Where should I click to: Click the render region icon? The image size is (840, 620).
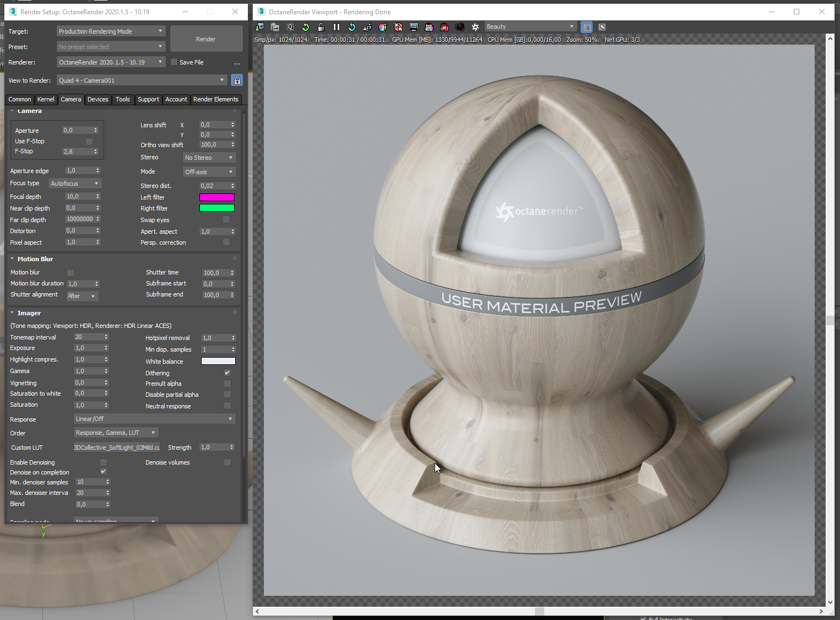point(429,27)
